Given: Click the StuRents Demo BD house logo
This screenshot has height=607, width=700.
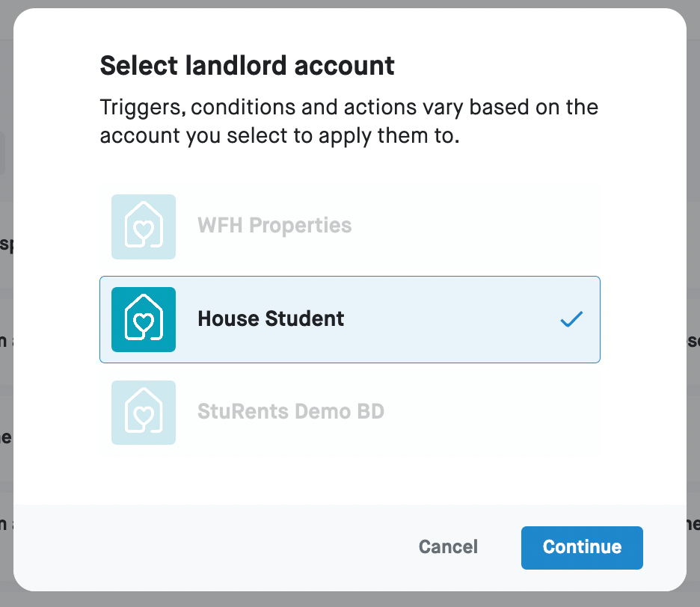Looking at the screenshot, I should point(144,412).
